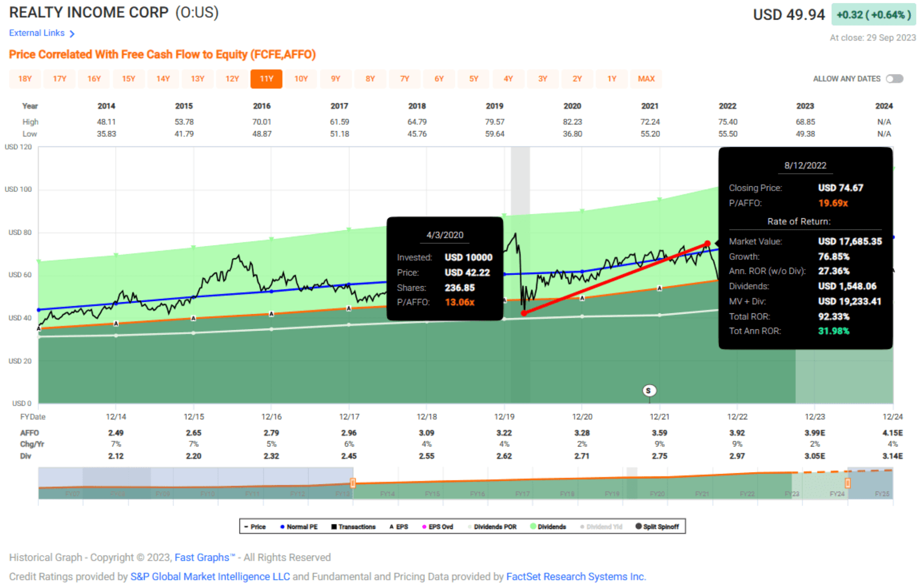Toggle the Dividends POR legend entry
Screen dimensions: 923x588
click(492, 527)
